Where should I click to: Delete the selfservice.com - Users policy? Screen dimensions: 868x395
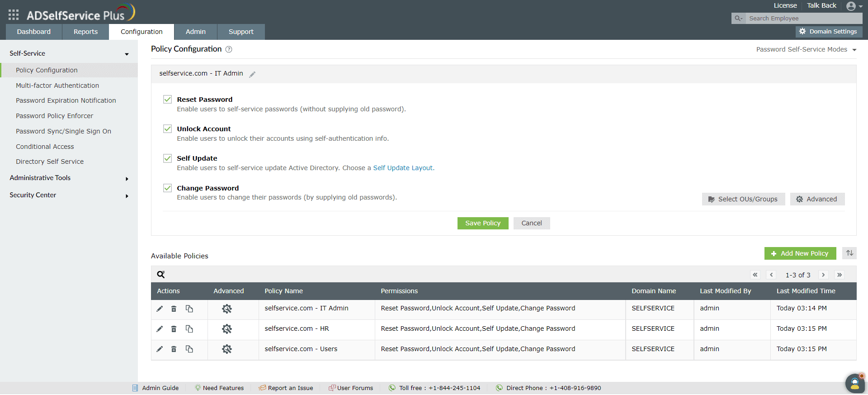(174, 349)
